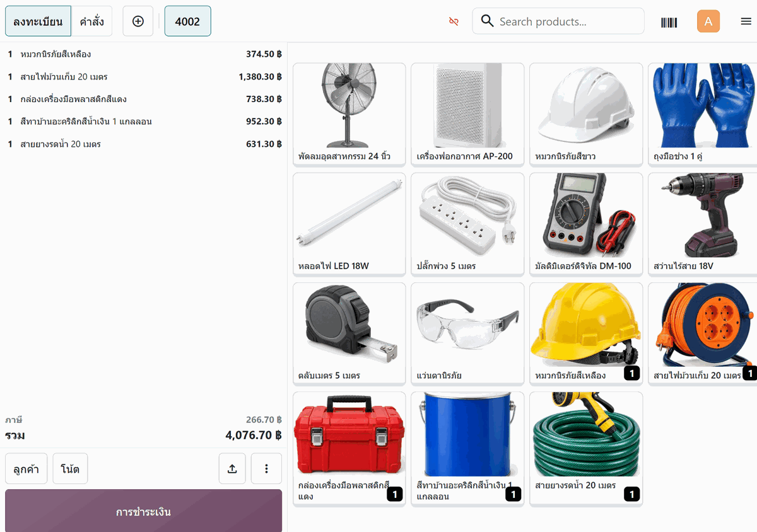Select the กล่องเครื่องมือพลาสติกสีแดง order line
757x532 pixels.
tap(144, 99)
